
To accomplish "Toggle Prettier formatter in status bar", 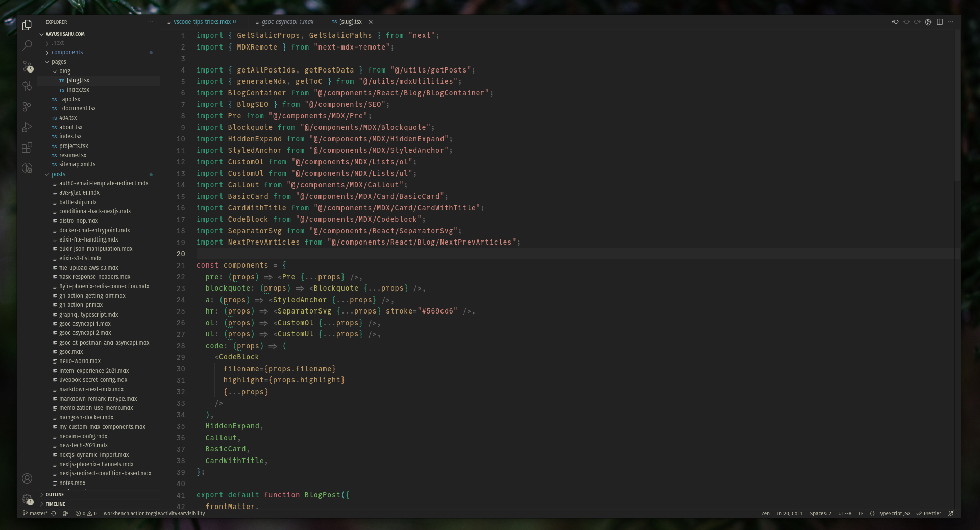I will pyautogui.click(x=929, y=514).
